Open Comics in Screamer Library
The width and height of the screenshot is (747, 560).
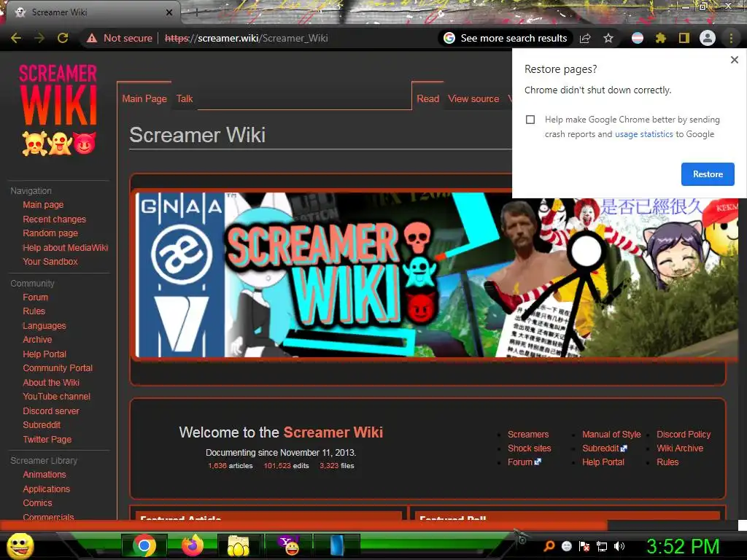coord(37,503)
